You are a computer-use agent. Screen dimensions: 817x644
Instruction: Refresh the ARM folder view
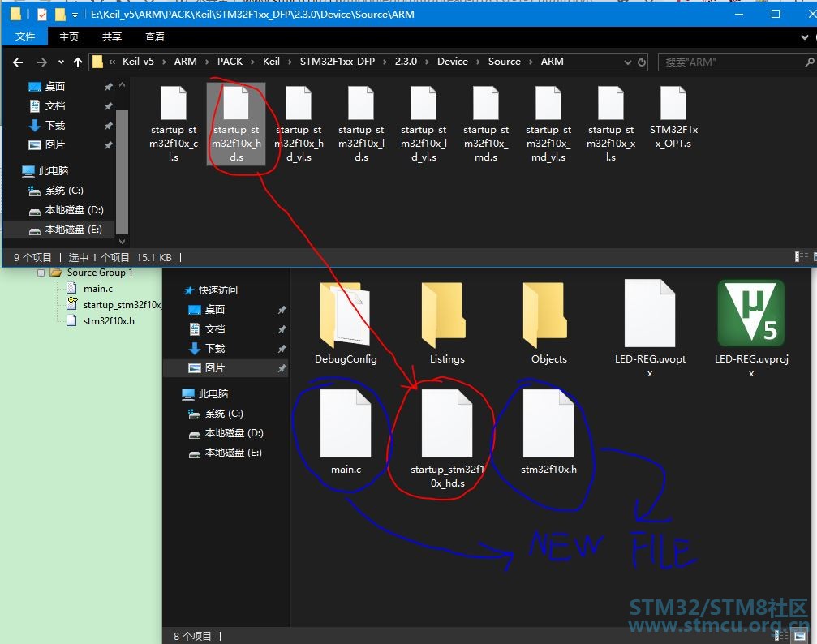pos(642,62)
